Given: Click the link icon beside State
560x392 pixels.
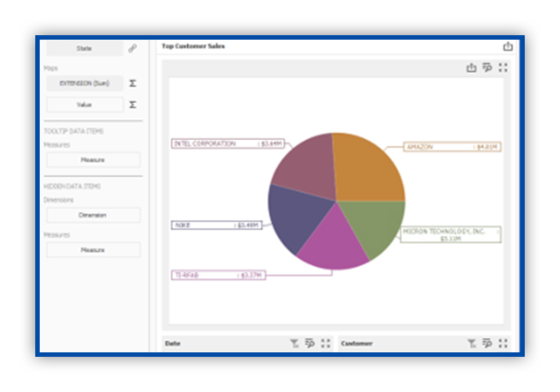Looking at the screenshot, I should (132, 48).
